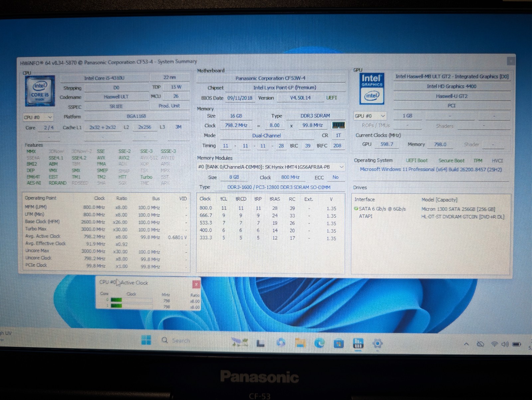
Task: Click the Intel HD Graphics 4400 field
Action: tap(452, 86)
